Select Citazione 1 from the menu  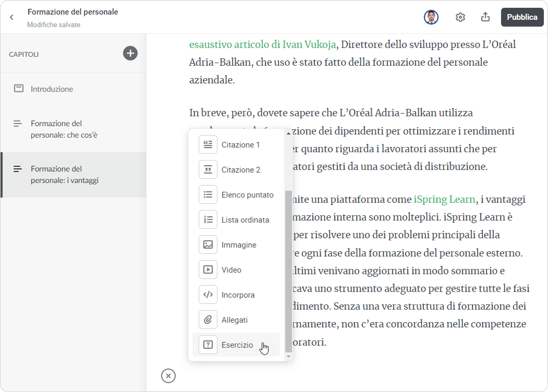click(x=240, y=145)
